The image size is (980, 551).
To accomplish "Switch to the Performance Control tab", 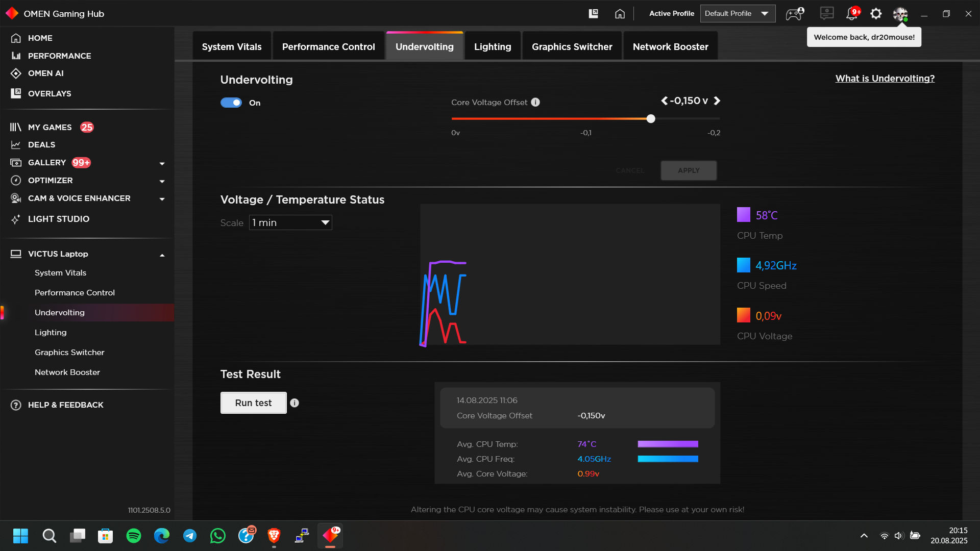I will pyautogui.click(x=329, y=46).
